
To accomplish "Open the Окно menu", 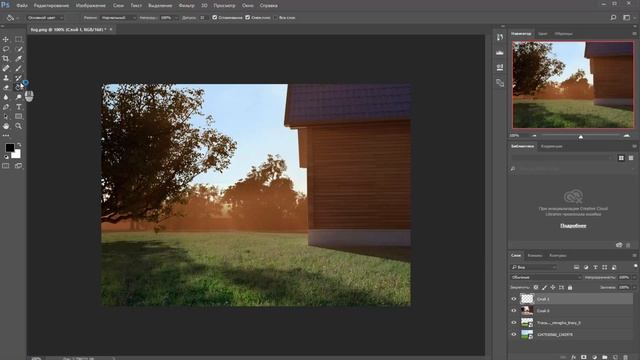I will tap(247, 6).
